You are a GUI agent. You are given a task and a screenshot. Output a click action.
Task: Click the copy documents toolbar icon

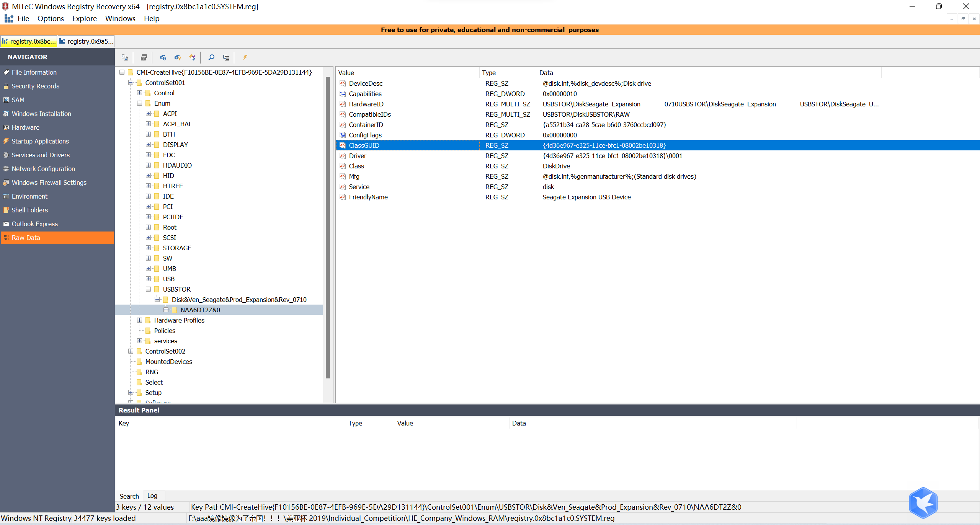click(x=124, y=57)
